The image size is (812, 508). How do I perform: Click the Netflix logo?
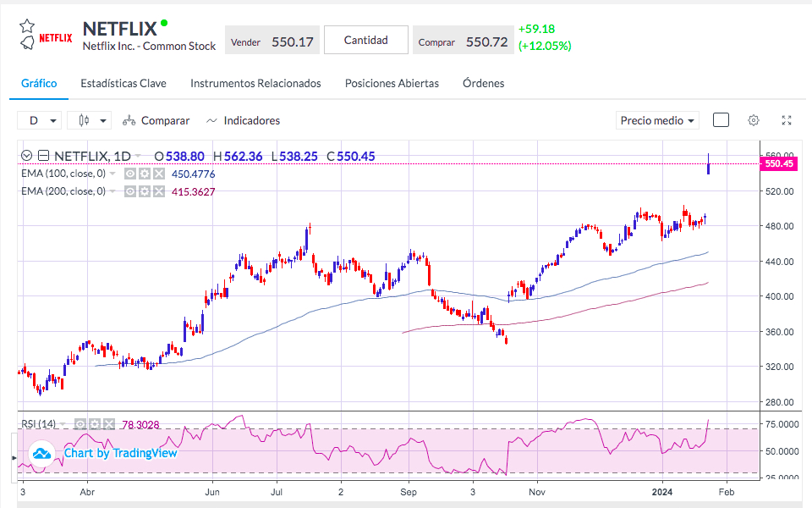coord(56,38)
